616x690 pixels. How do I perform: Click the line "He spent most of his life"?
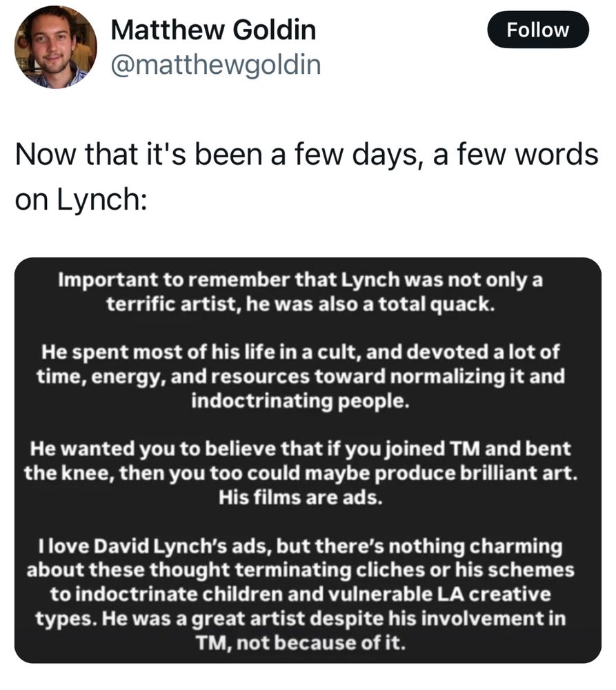pos(308,353)
